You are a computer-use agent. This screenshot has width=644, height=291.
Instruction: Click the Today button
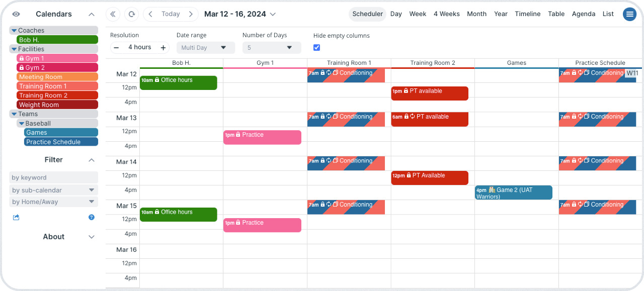(171, 14)
